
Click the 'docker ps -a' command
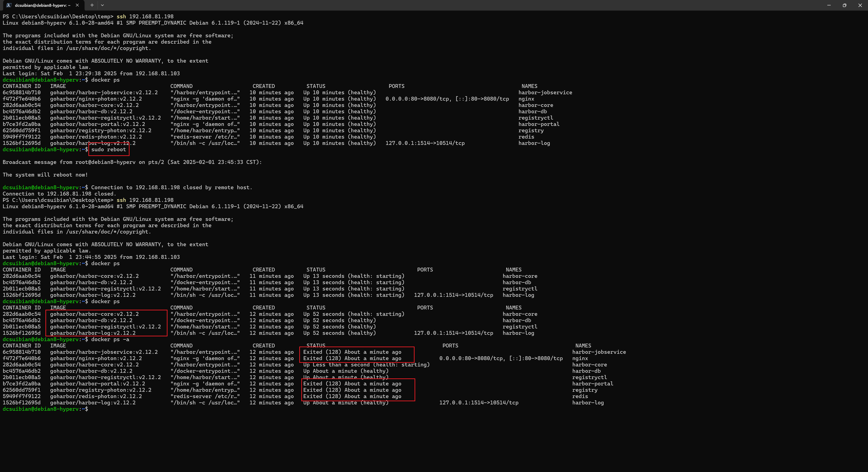tap(110, 339)
